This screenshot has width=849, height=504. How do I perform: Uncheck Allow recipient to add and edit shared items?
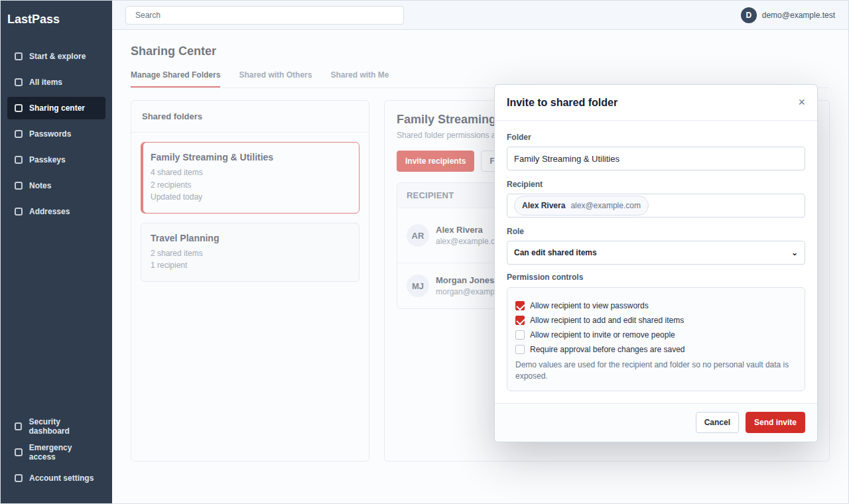520,320
